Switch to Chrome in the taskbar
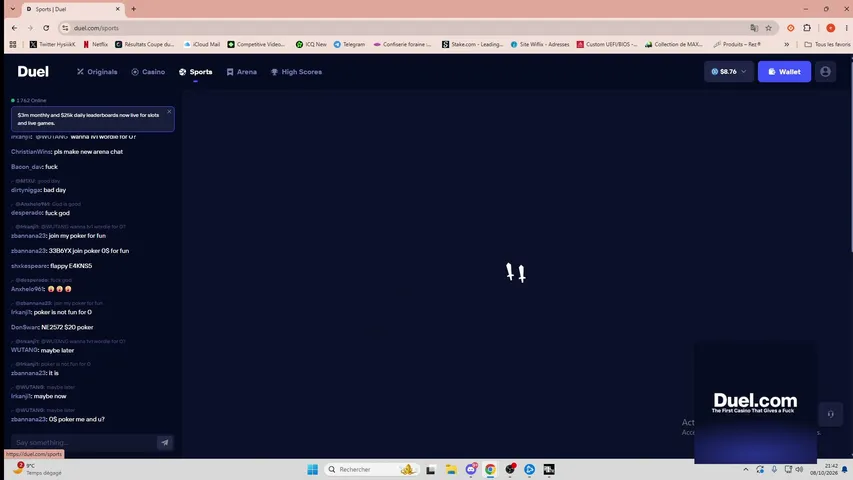Screen dimensions: 853x480 tap(490, 469)
